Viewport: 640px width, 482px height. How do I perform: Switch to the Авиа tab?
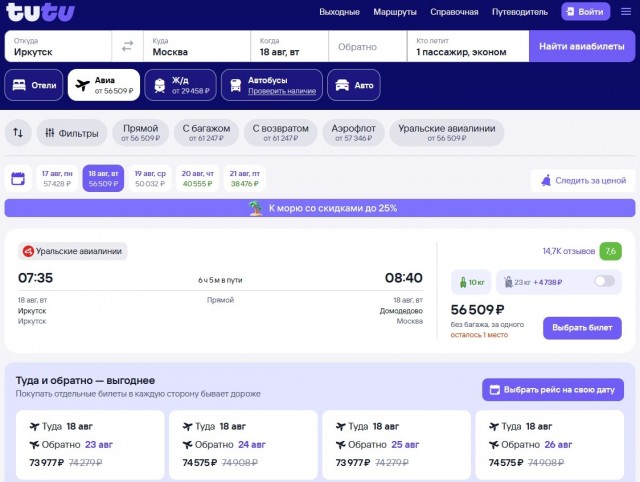click(x=104, y=85)
